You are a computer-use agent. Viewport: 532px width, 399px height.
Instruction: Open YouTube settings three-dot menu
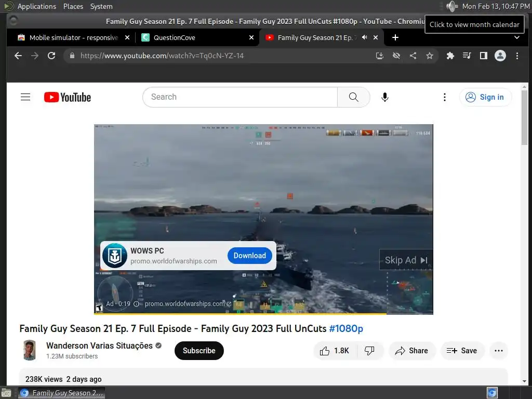445,97
